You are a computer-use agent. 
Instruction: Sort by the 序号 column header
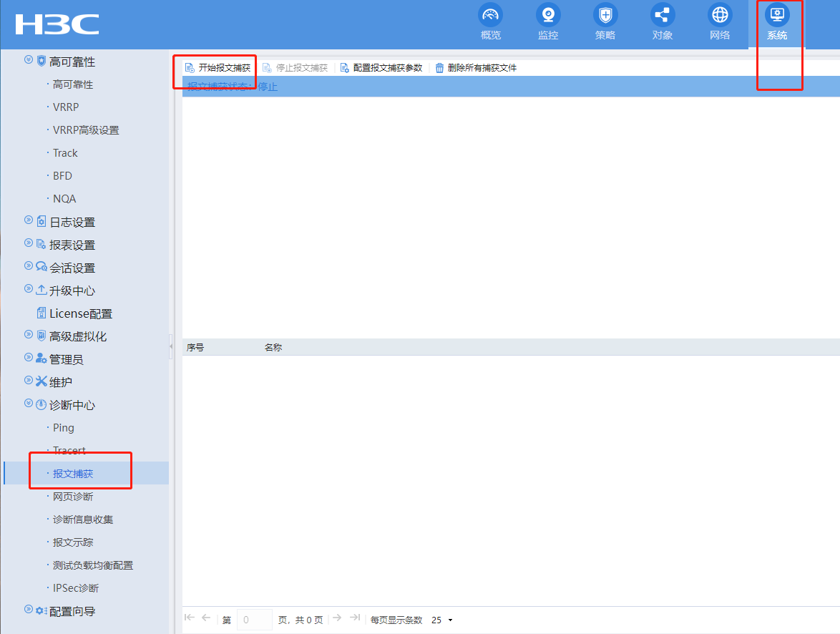[195, 347]
